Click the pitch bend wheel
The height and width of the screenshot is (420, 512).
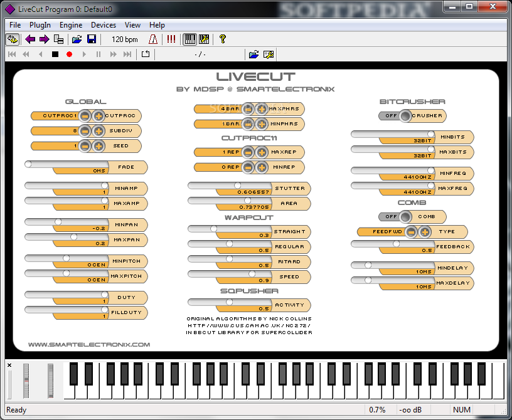click(x=26, y=381)
